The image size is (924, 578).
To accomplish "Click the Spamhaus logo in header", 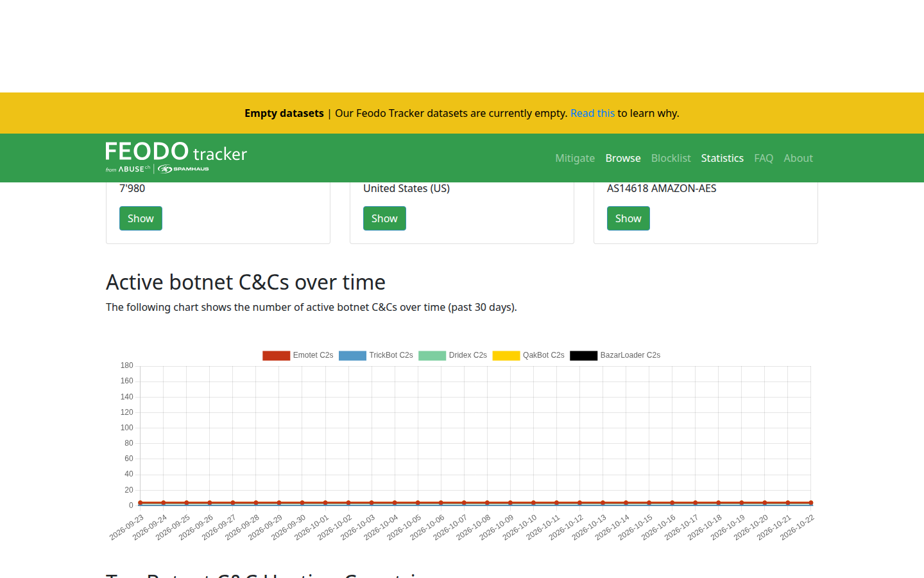I will tap(184, 169).
